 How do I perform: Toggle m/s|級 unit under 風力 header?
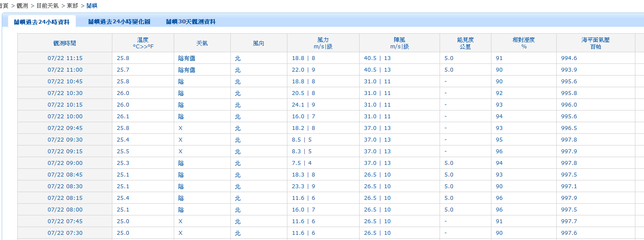coord(323,47)
